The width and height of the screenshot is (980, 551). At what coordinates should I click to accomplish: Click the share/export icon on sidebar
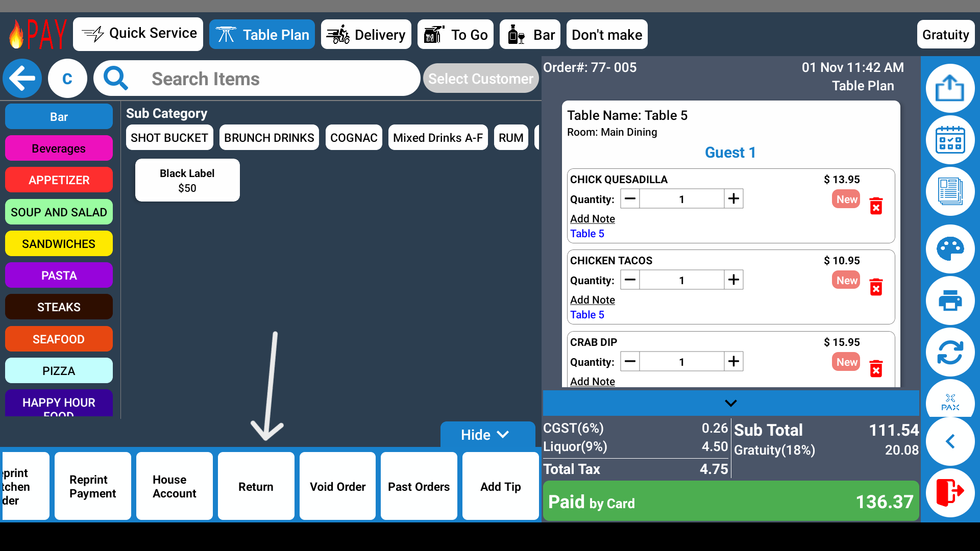(949, 88)
